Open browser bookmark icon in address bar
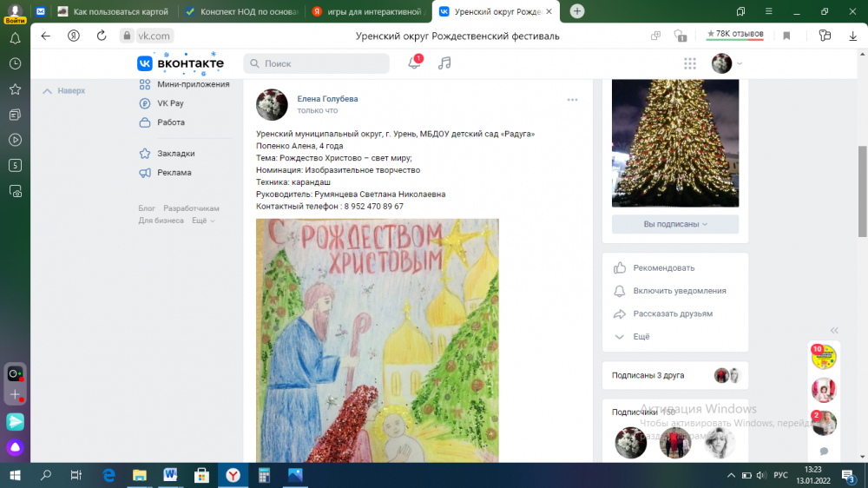The width and height of the screenshot is (868, 488). click(786, 36)
